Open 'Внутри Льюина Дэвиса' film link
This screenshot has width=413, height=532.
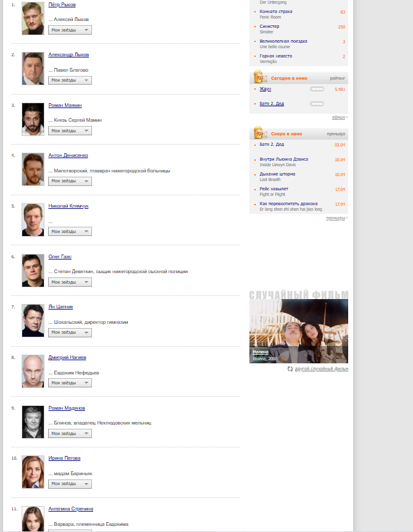[x=283, y=159]
